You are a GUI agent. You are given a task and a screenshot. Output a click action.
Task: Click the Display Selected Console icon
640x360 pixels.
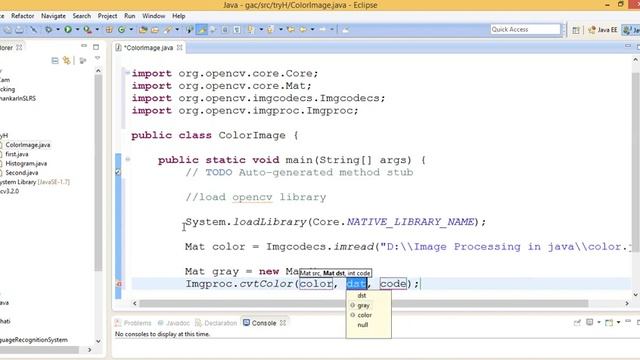(x=589, y=322)
